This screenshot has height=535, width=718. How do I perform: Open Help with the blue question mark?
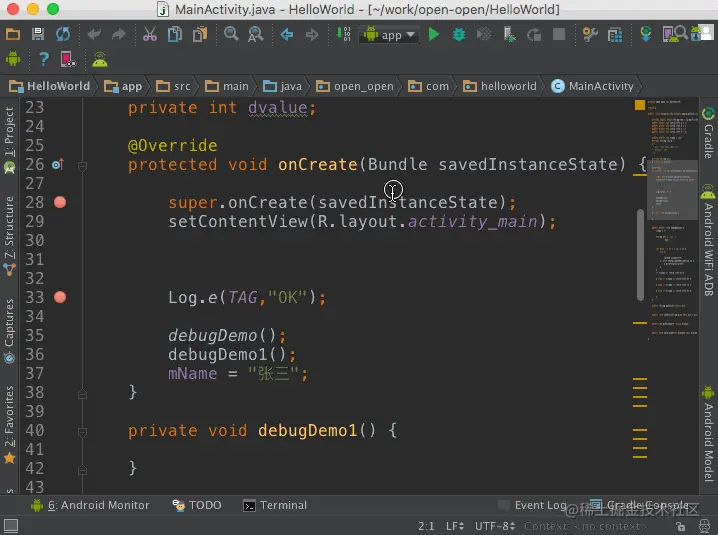tap(44, 59)
